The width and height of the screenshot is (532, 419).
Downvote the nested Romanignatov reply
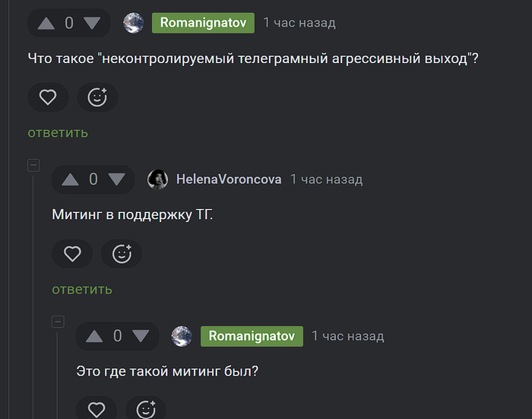(141, 336)
